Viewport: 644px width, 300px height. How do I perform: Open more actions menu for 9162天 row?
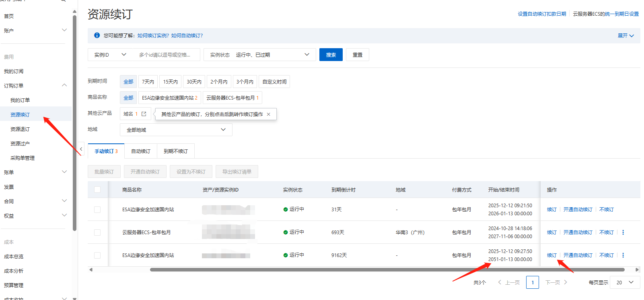pyautogui.click(x=623, y=255)
